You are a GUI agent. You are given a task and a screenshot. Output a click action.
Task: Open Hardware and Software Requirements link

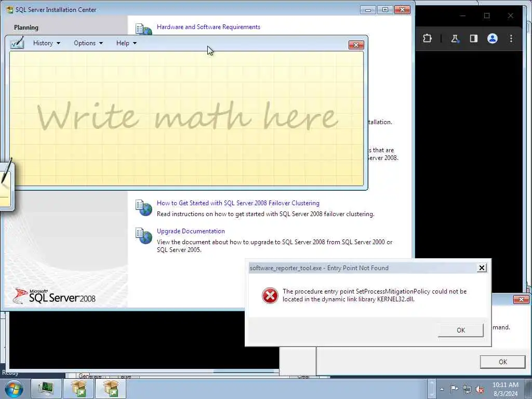pos(208,27)
